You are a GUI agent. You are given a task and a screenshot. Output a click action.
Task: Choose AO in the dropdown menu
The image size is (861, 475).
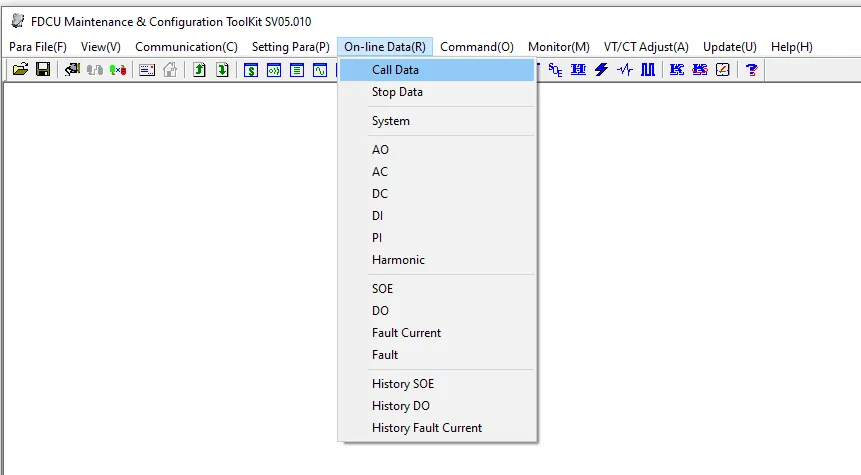point(437,150)
